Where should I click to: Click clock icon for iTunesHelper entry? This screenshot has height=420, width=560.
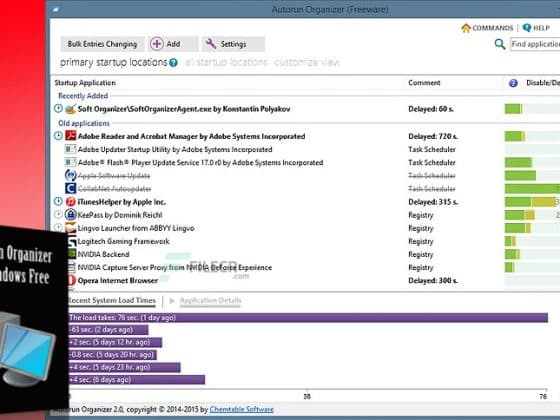(x=58, y=201)
